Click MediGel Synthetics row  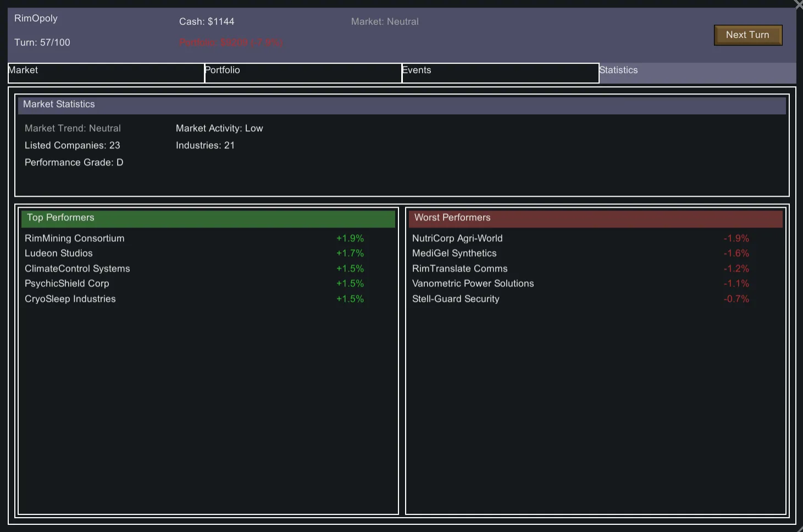[x=455, y=253]
